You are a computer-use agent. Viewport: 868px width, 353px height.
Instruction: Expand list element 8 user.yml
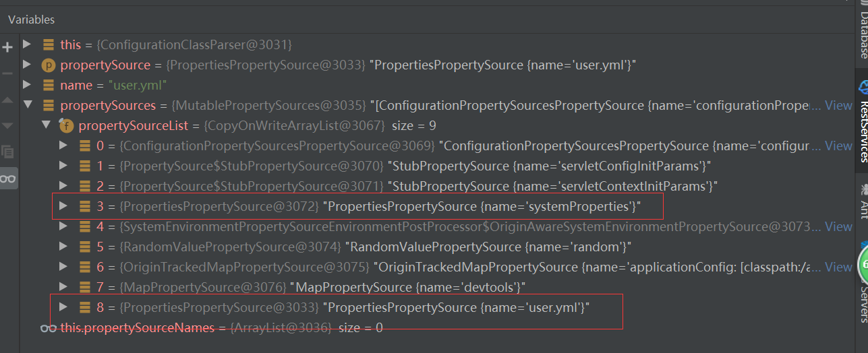pyautogui.click(x=63, y=307)
